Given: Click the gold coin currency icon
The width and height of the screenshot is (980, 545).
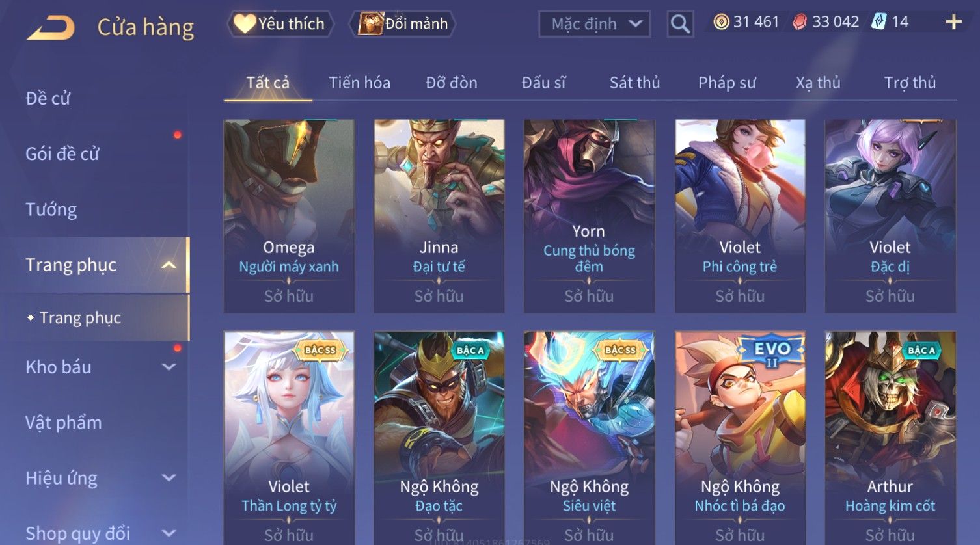Looking at the screenshot, I should click(721, 22).
